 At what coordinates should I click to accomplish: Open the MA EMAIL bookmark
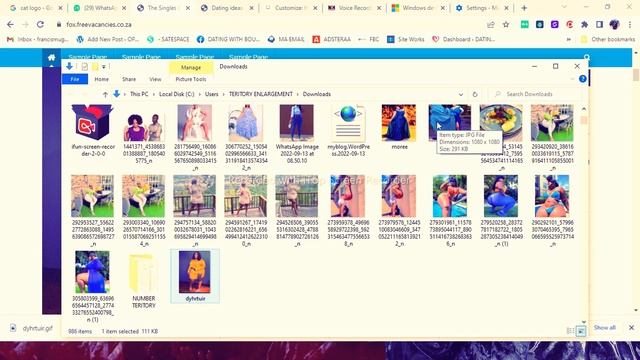tap(286, 40)
